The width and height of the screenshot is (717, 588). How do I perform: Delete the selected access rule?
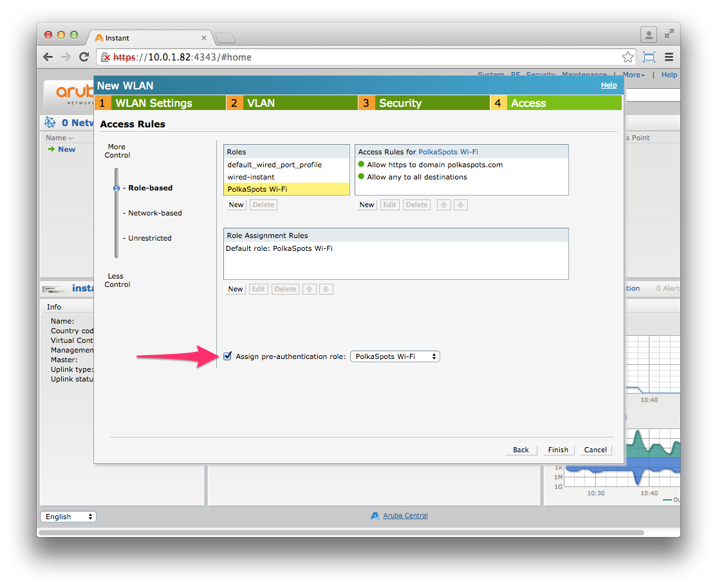[x=416, y=205]
